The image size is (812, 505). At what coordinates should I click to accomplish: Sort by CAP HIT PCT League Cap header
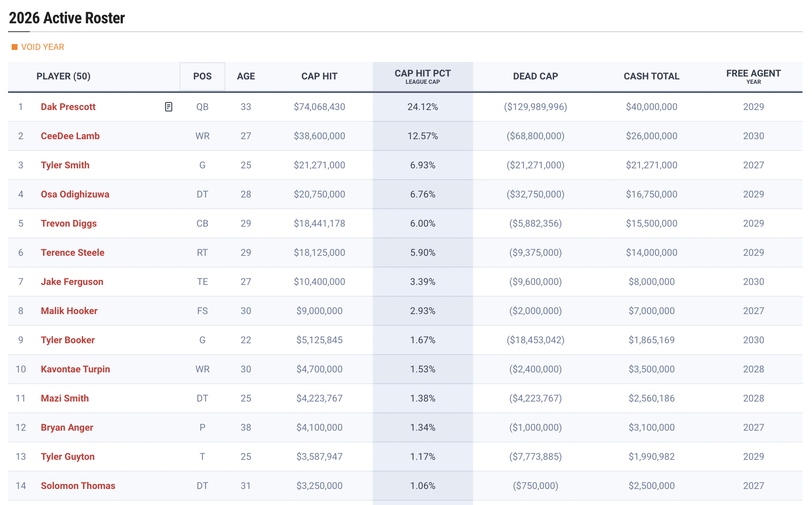[x=423, y=77]
